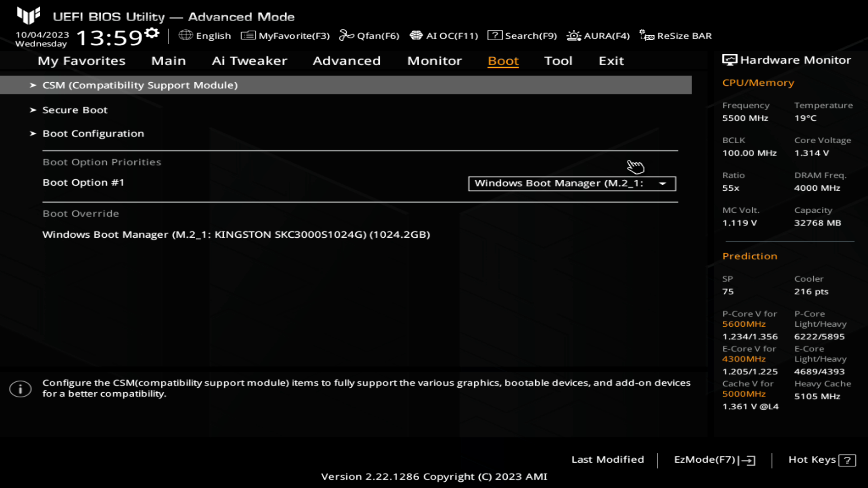Click the 1.119 V MC Volt value
868x488 pixels.
(739, 223)
